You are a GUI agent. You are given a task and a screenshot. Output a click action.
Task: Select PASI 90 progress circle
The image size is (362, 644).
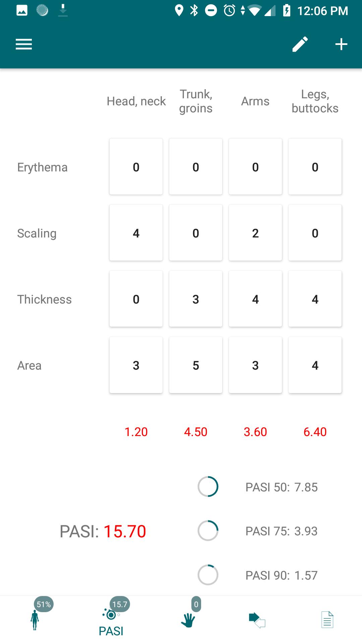[208, 575]
